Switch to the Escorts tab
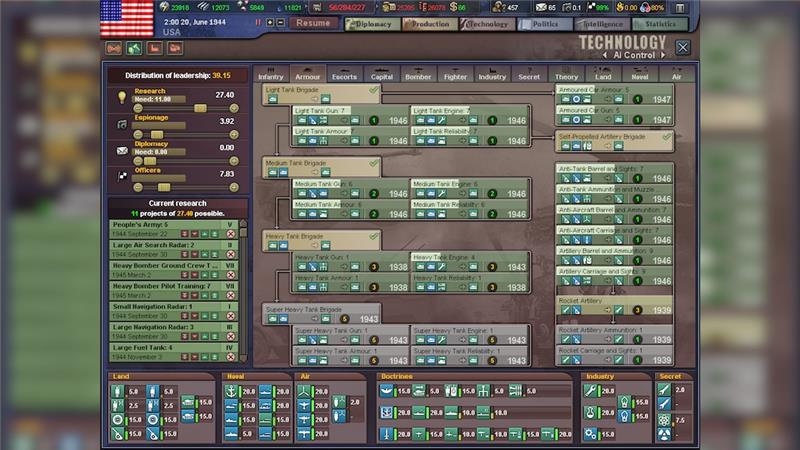 [x=344, y=73]
